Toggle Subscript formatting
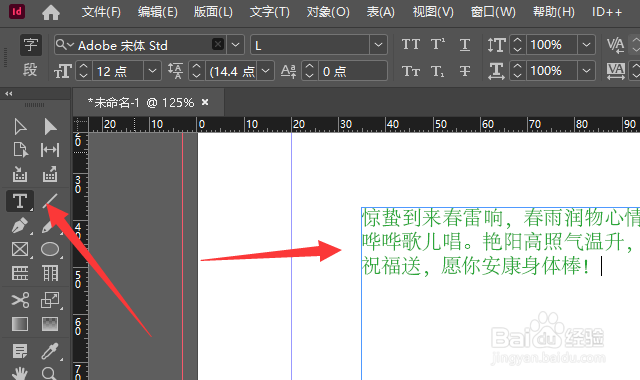640x380 pixels. [x=438, y=71]
